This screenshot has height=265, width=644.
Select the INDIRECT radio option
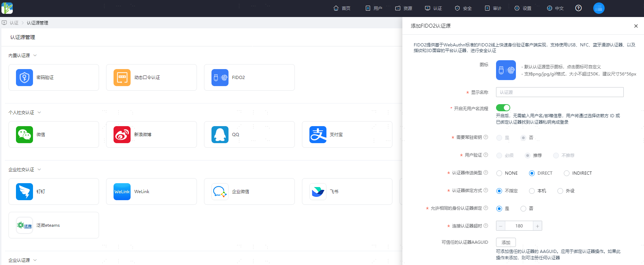(567, 173)
